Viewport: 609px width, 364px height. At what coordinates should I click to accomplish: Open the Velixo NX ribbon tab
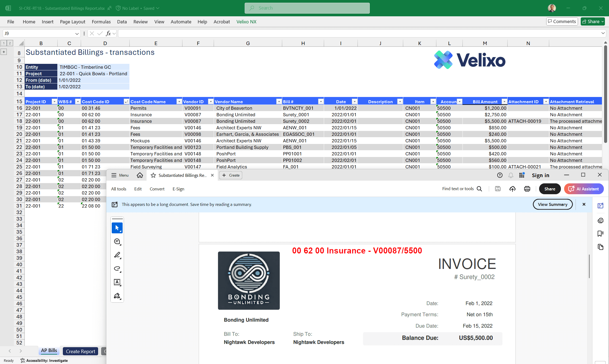tap(246, 22)
